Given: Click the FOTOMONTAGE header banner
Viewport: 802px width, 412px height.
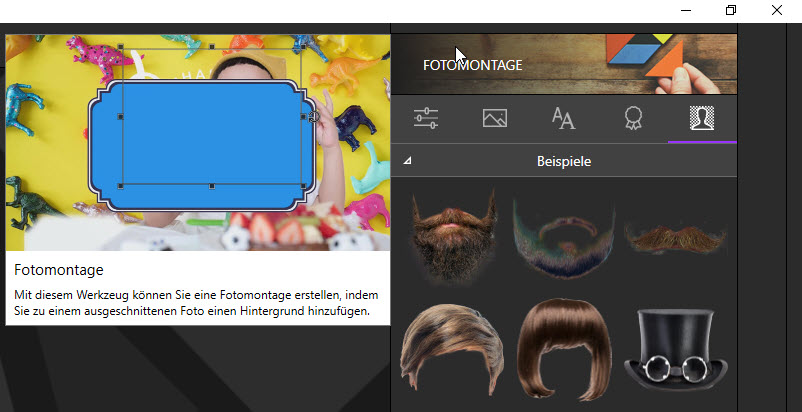Looking at the screenshot, I should pos(564,64).
